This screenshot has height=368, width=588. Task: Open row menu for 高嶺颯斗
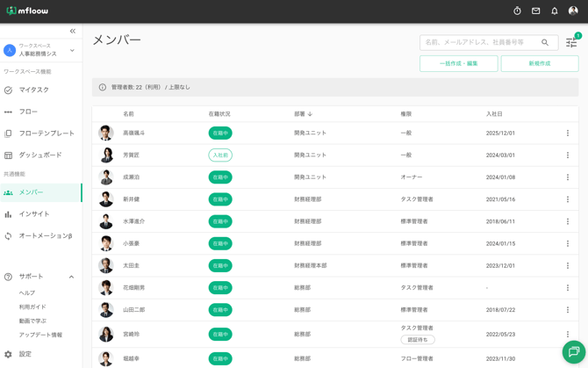568,133
